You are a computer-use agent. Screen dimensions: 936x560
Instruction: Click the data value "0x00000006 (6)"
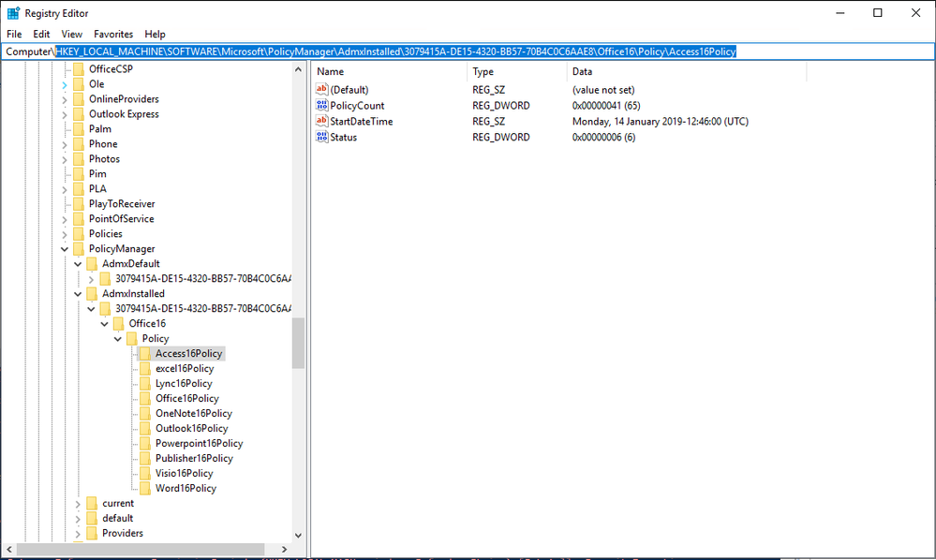(603, 137)
